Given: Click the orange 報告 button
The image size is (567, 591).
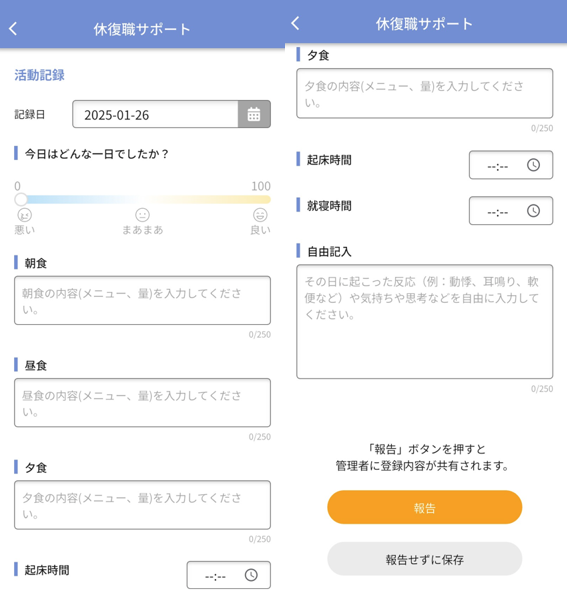Looking at the screenshot, I should coord(424,507).
